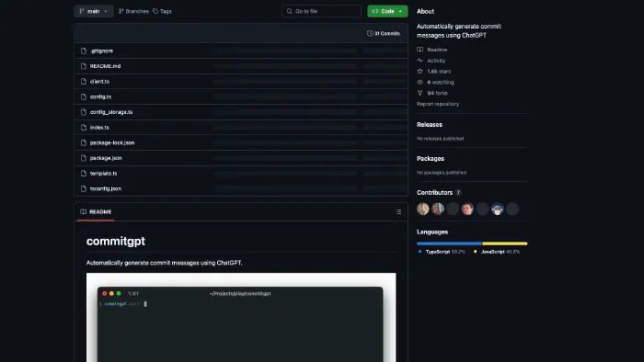644x362 pixels.
Task: Open the tsconfig.json file
Action: coord(106,188)
